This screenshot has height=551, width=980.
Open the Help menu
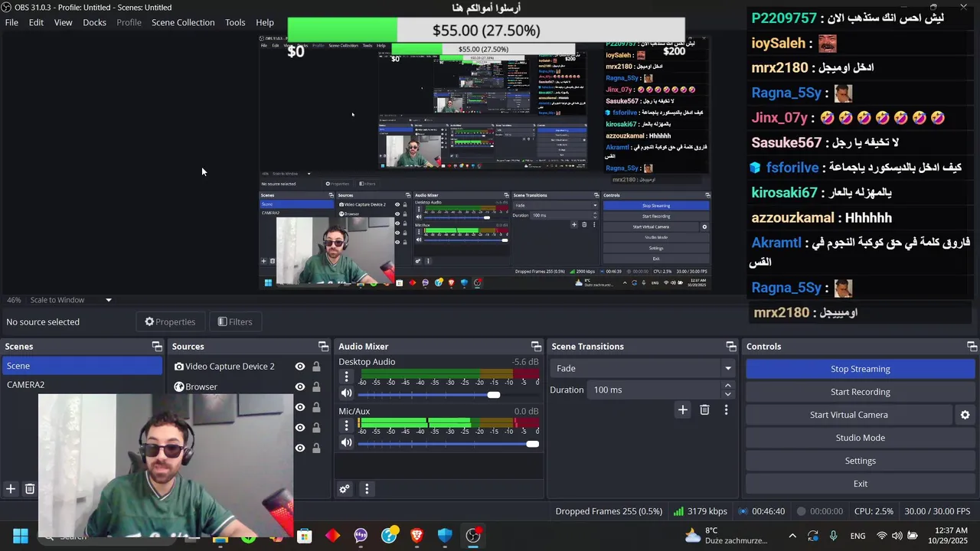265,22
